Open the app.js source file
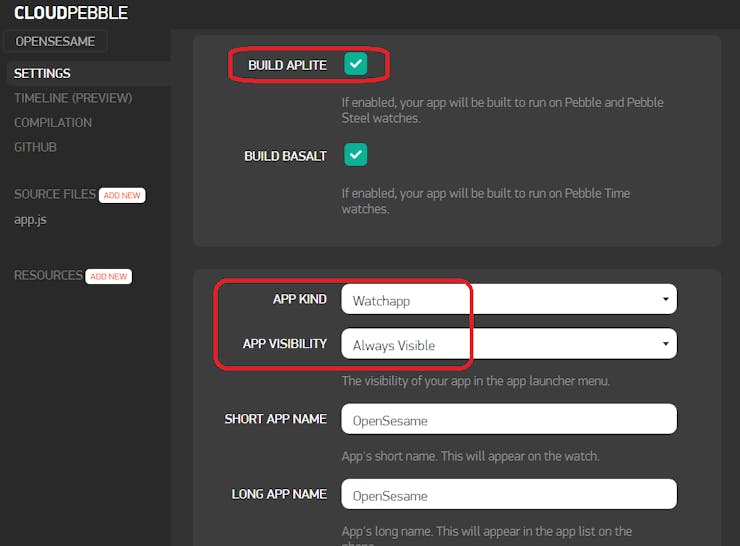This screenshot has width=740, height=546. click(x=30, y=220)
